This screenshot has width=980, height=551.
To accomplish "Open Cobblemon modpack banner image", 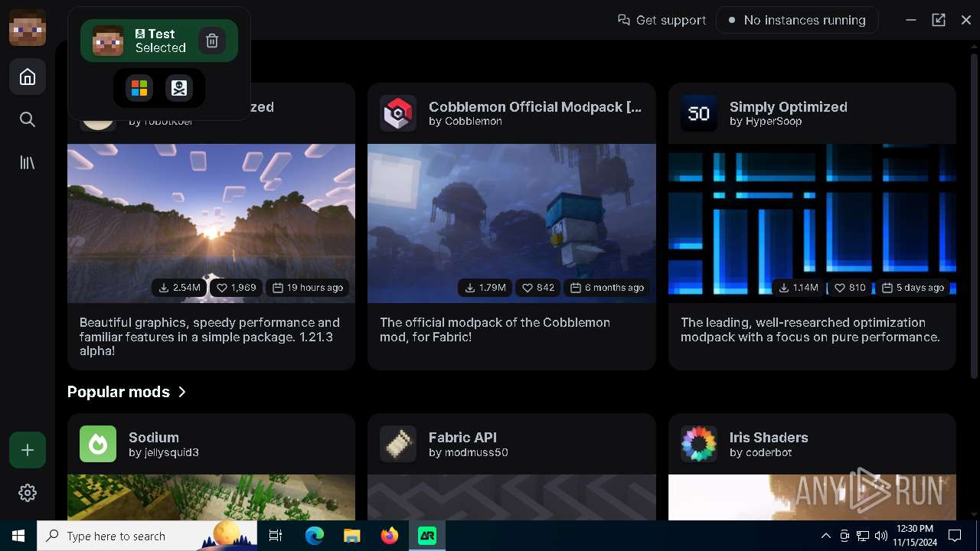I will pos(511,223).
